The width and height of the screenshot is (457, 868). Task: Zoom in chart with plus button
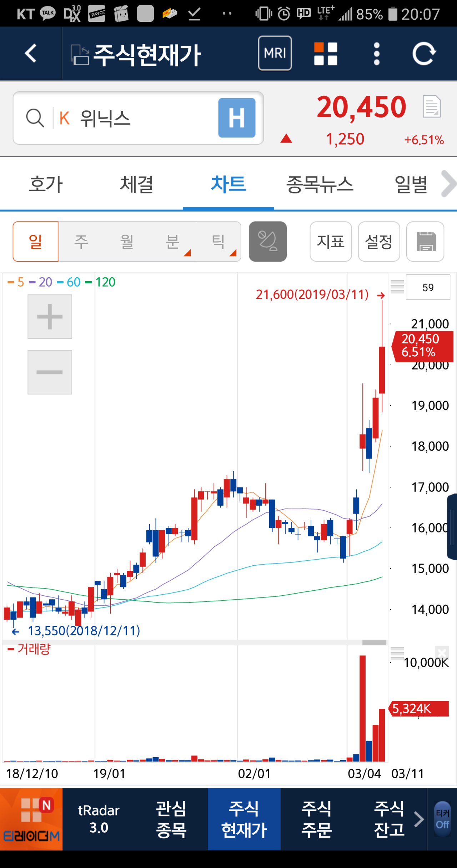click(50, 317)
